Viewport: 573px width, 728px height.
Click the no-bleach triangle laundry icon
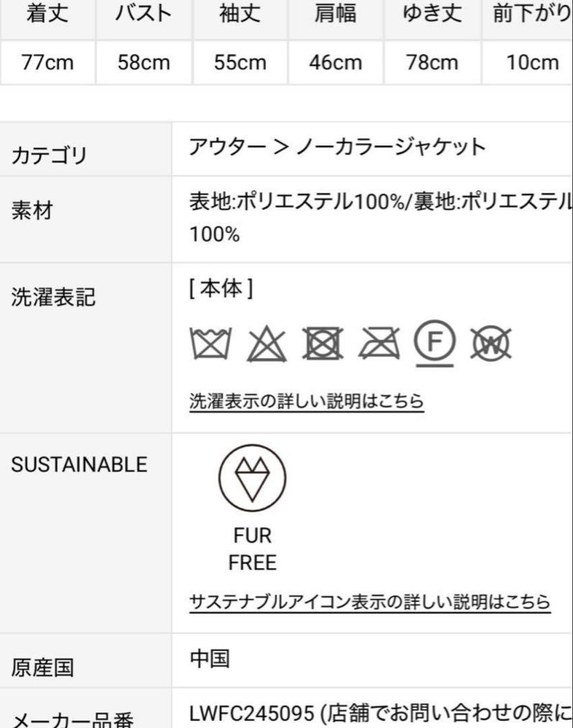(267, 344)
